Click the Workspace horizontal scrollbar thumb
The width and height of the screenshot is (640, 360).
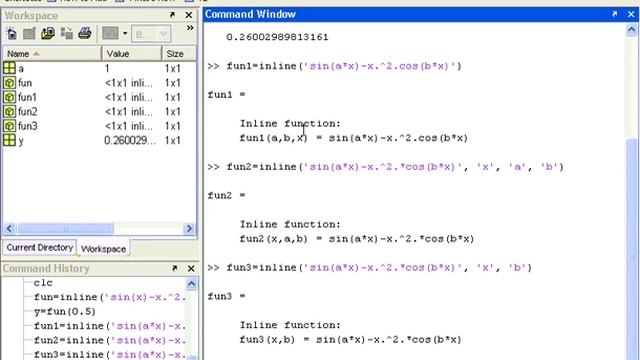(65, 228)
